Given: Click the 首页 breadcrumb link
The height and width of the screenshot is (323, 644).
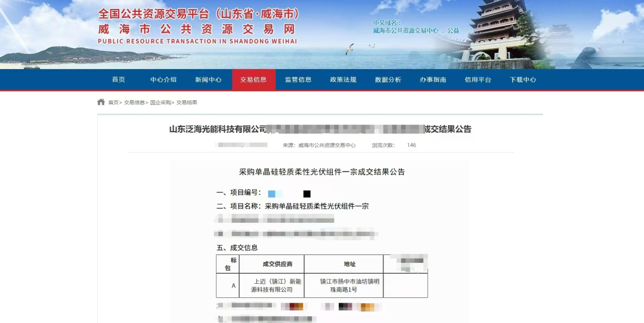Looking at the screenshot, I should 113,103.
